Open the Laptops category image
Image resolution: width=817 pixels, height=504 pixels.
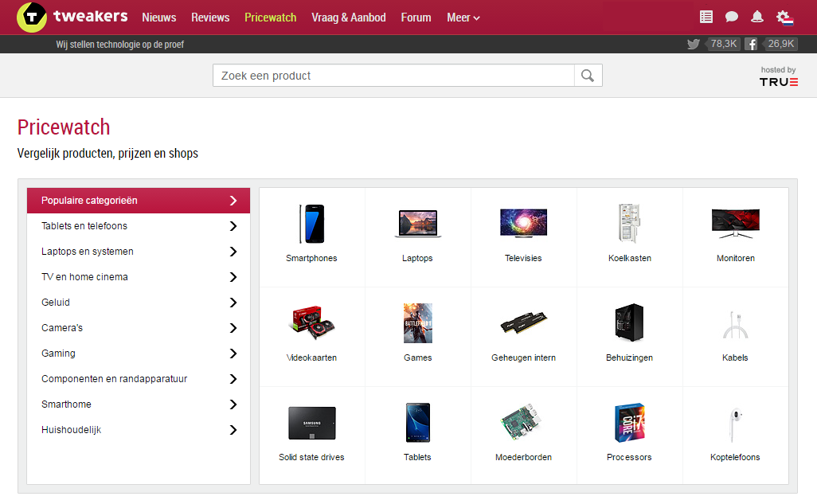418,224
